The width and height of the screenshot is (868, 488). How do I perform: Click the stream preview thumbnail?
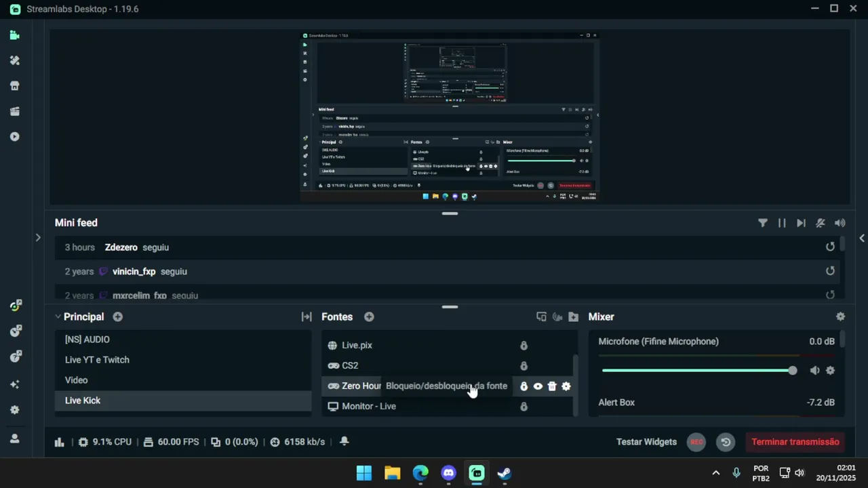[x=450, y=117]
